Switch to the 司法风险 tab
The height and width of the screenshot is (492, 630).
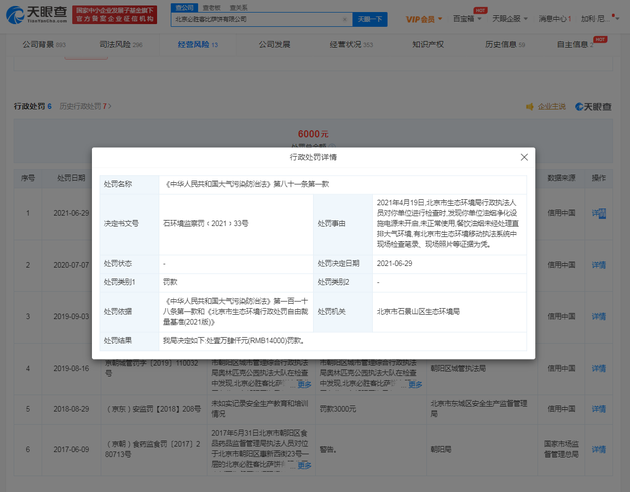118,45
